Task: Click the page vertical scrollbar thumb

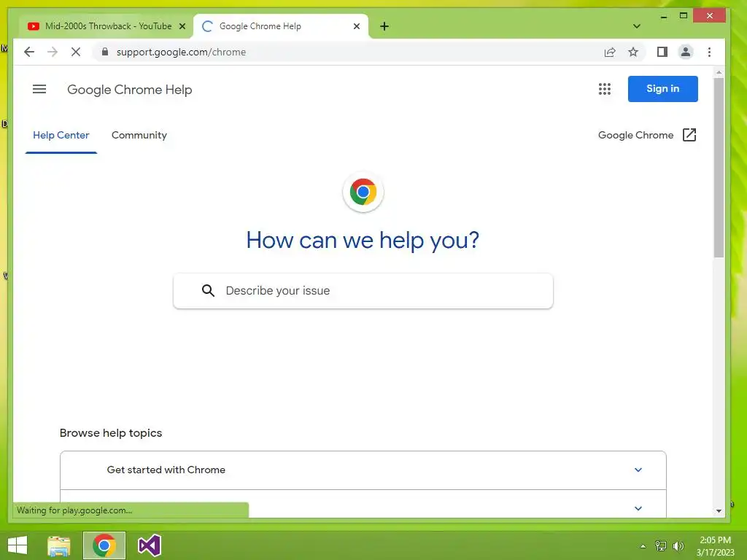Action: (719, 167)
